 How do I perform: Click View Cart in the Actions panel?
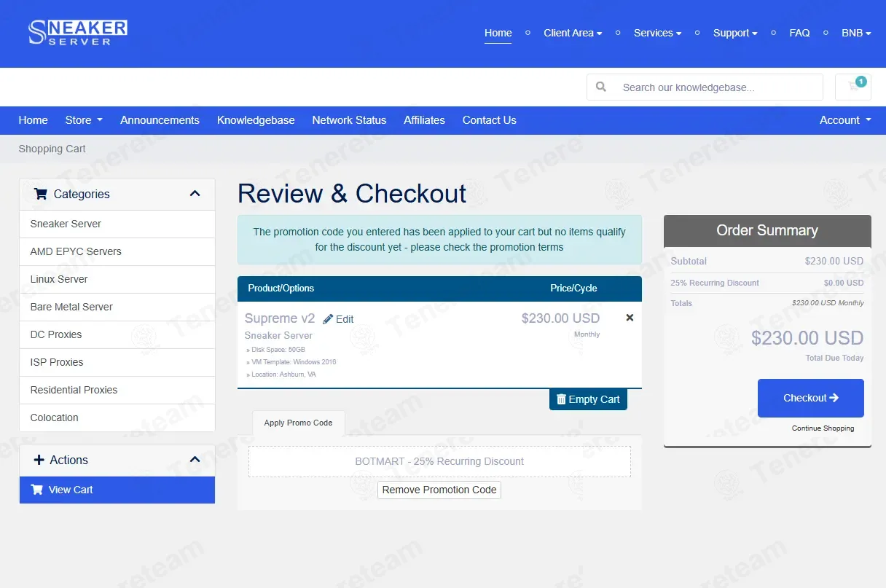(117, 490)
